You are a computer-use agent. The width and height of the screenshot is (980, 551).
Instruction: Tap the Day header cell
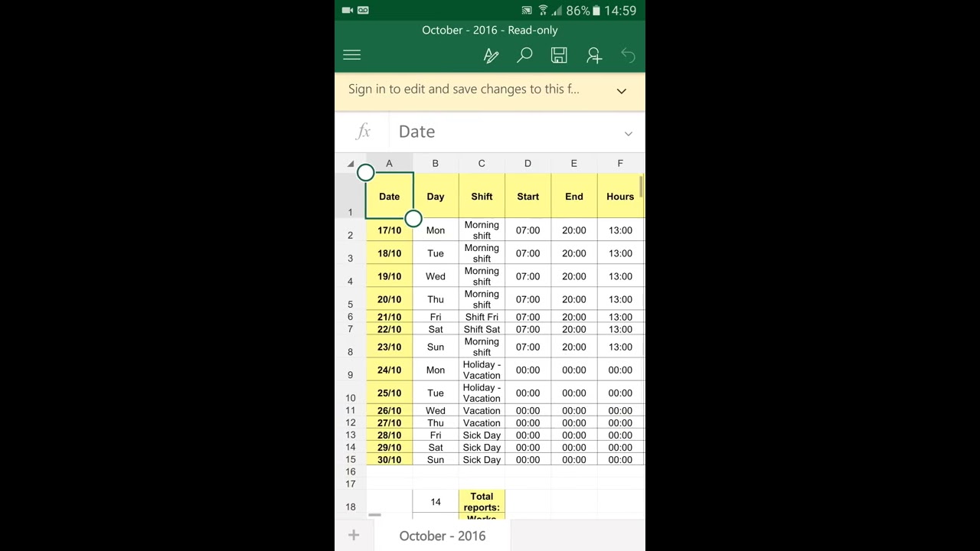[436, 197]
